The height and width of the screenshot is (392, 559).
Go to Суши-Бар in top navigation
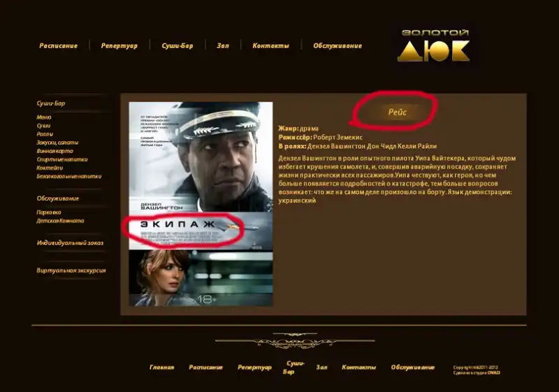(x=177, y=45)
